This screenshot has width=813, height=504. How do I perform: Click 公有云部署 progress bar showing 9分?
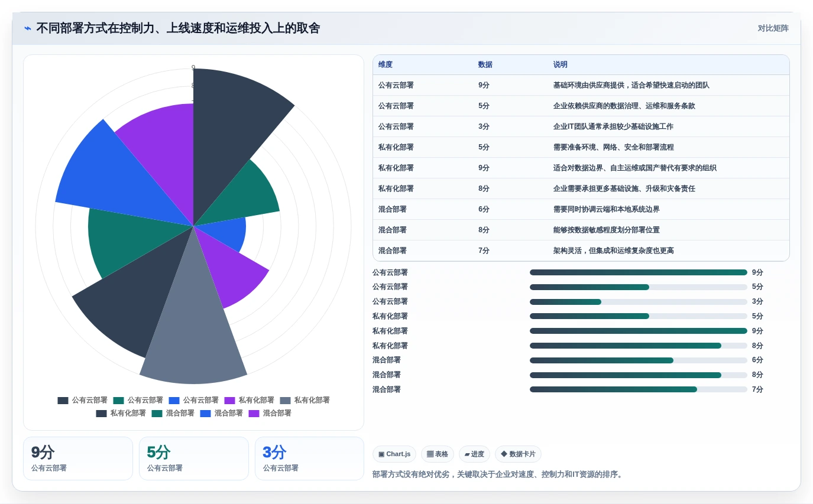(639, 272)
